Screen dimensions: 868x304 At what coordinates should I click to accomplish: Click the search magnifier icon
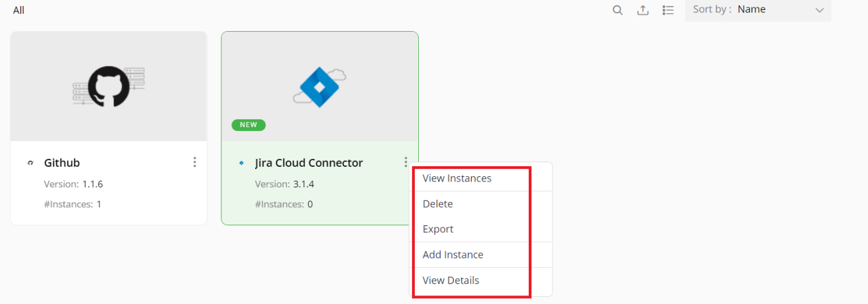(618, 10)
